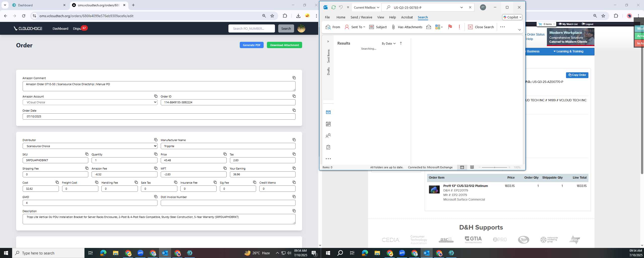Open the Outlook Home tab
644x258 pixels.
point(341,17)
